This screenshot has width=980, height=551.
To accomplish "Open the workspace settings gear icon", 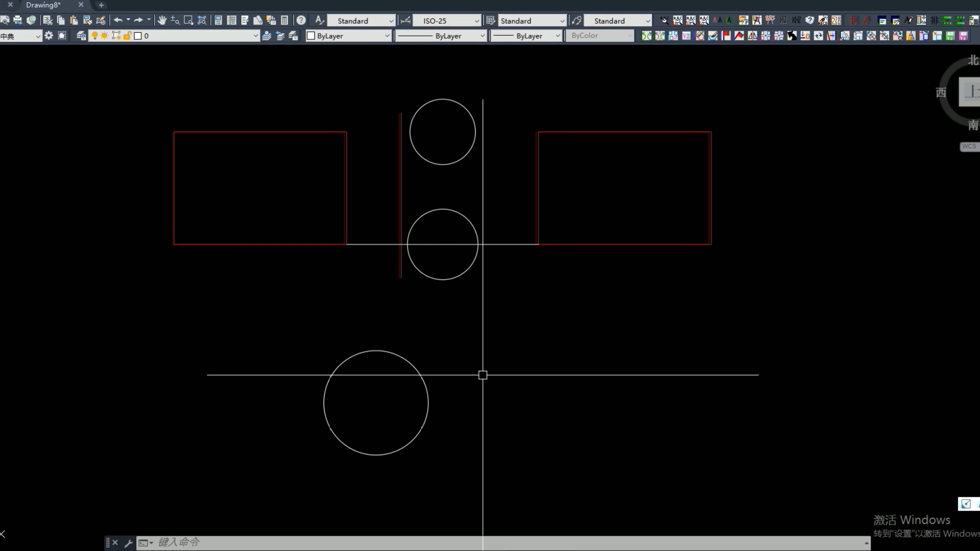I will tap(48, 36).
